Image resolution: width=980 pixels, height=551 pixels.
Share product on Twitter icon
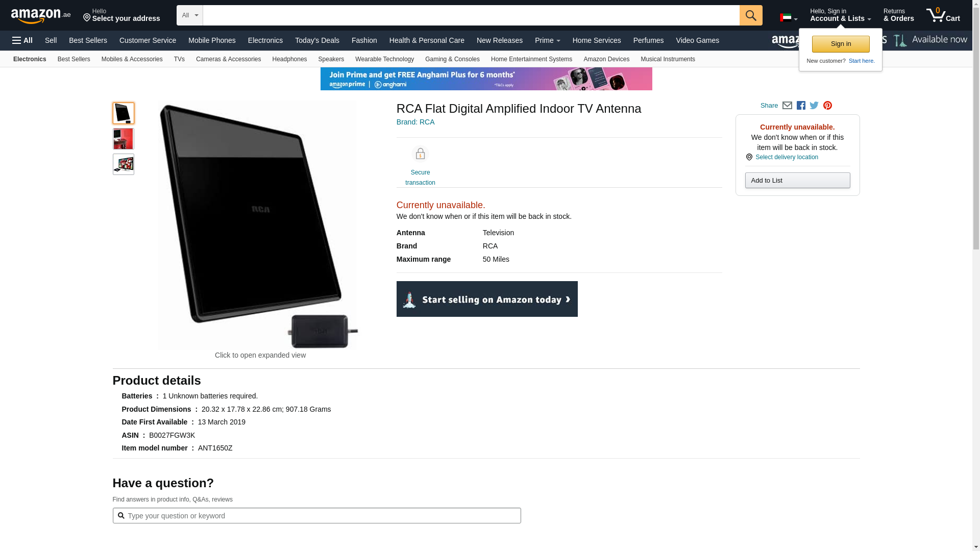point(814,106)
